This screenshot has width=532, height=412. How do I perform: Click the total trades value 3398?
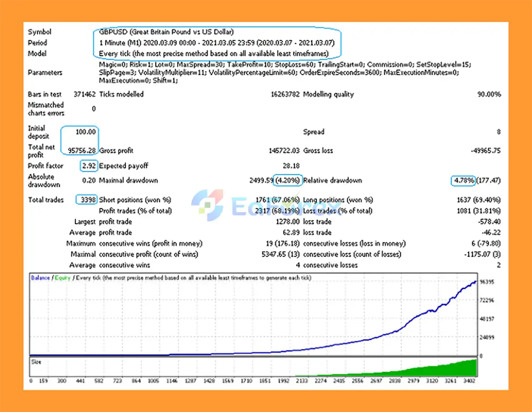[x=88, y=200]
